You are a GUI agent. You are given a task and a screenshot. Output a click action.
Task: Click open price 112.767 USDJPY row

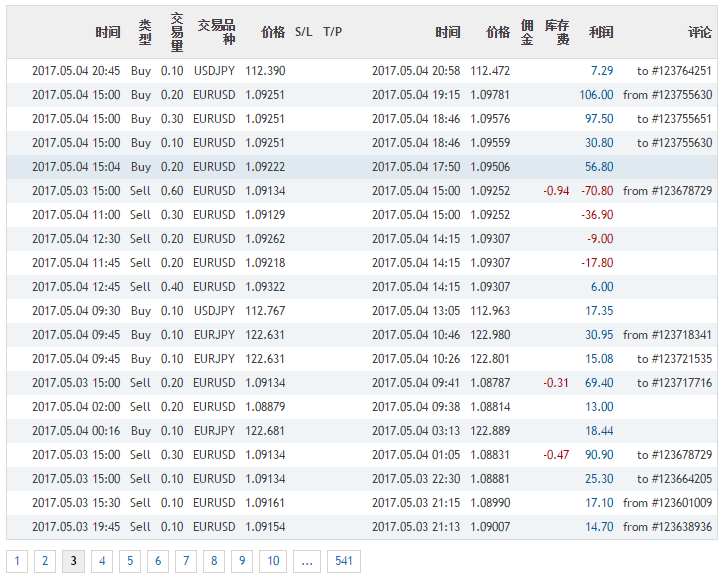[265, 311]
